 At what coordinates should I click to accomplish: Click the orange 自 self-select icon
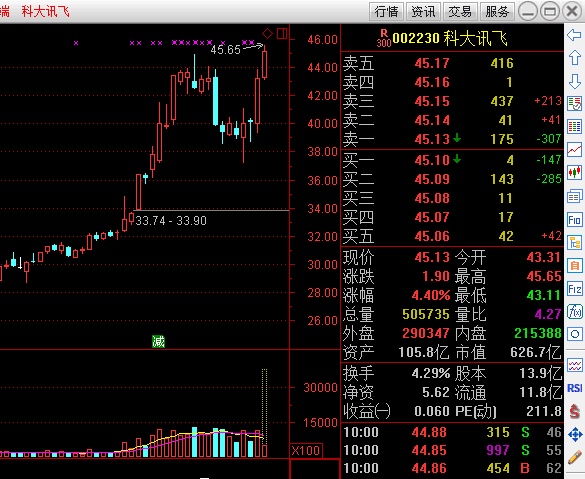tap(574, 266)
